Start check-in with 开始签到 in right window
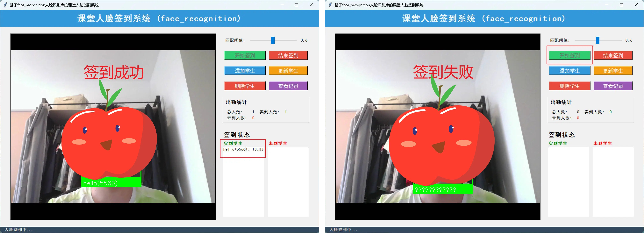 [569, 55]
